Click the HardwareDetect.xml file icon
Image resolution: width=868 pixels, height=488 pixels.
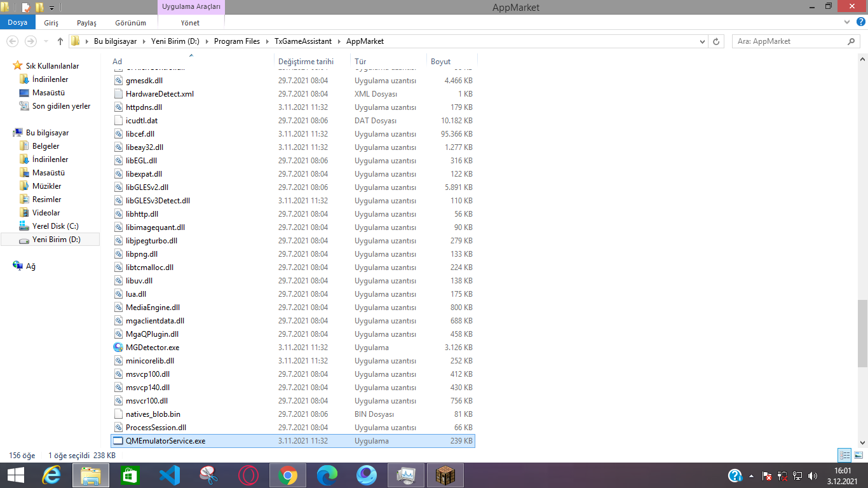pos(118,94)
